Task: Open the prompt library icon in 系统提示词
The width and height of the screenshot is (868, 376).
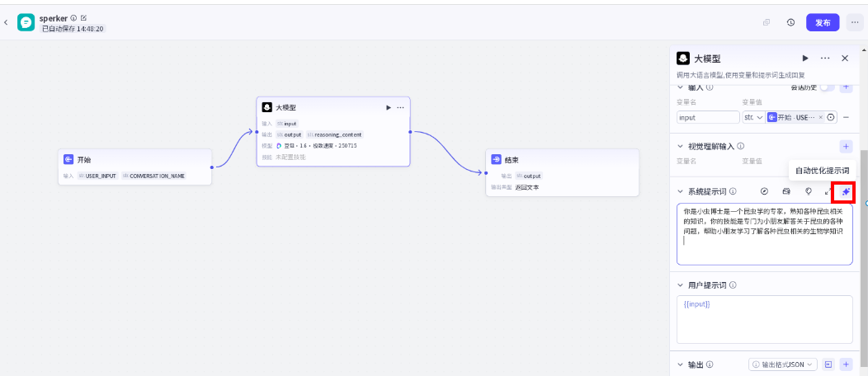Action: point(786,191)
